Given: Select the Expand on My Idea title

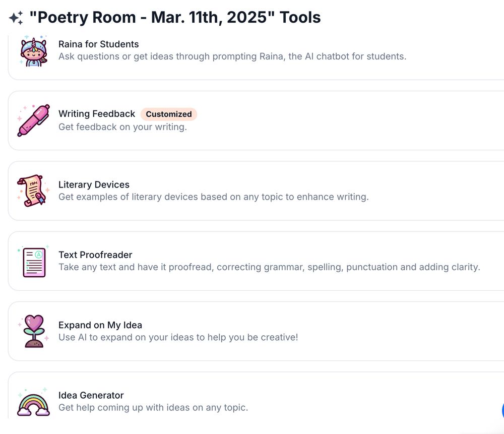Looking at the screenshot, I should (100, 325).
